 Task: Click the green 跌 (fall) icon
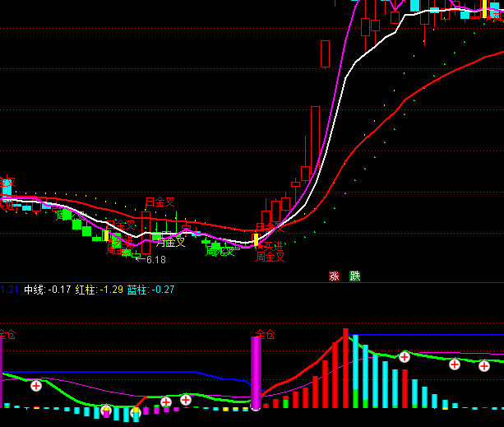[354, 276]
